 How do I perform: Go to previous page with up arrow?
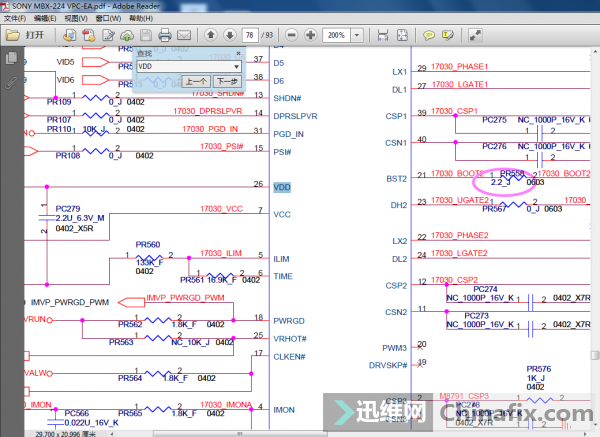tap(211, 35)
